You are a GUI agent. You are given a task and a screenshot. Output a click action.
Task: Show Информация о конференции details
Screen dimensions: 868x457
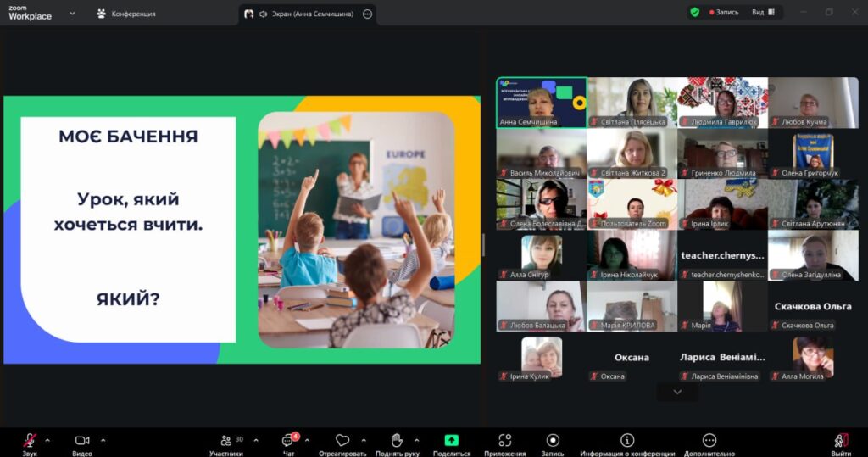627,440
